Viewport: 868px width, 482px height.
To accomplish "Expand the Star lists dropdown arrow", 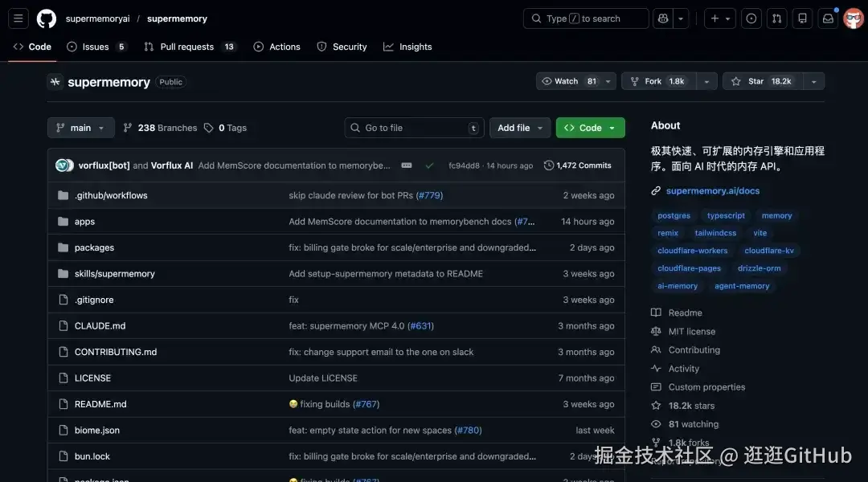I will click(x=813, y=81).
